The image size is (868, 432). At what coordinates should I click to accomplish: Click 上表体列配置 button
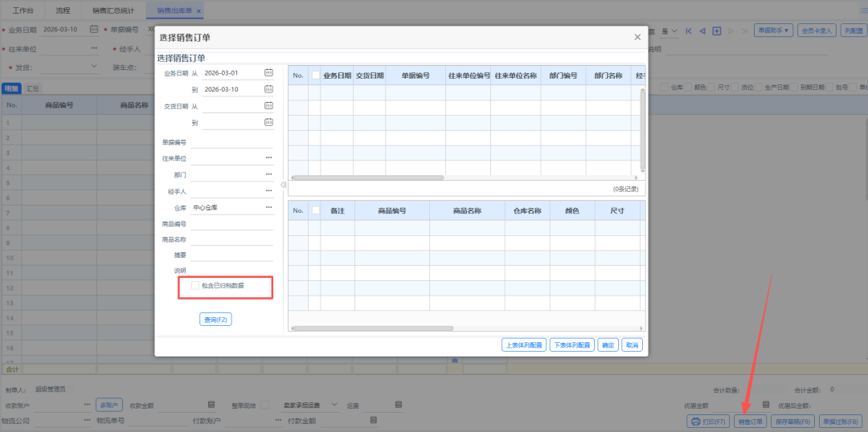tap(524, 345)
